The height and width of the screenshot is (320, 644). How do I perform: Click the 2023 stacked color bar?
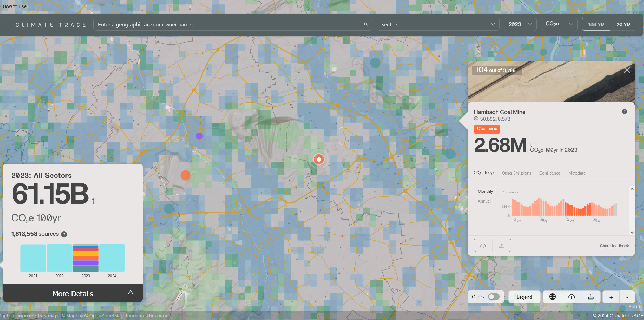point(86,258)
